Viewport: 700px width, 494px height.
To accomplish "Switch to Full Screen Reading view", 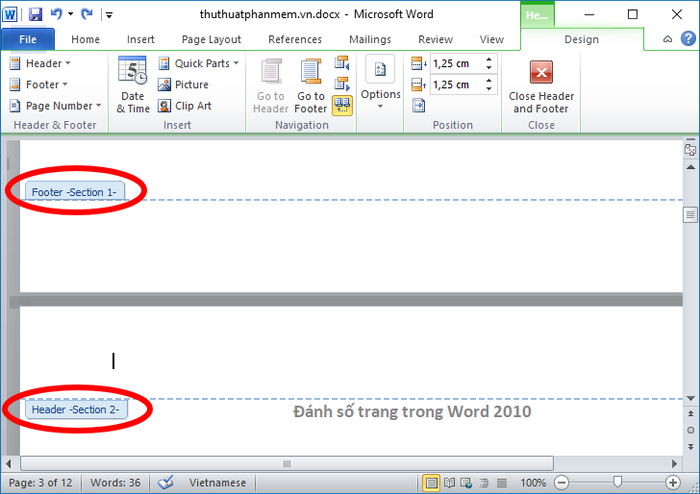I will 449,483.
